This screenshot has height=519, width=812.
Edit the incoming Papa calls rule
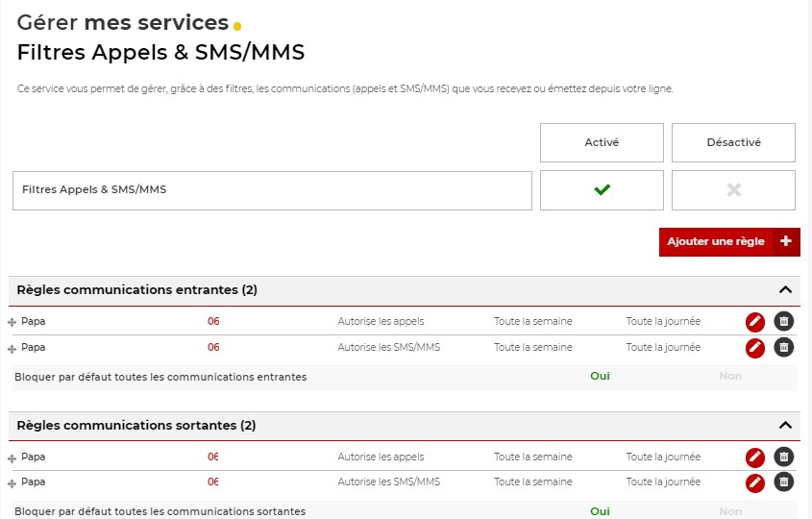pyautogui.click(x=755, y=322)
